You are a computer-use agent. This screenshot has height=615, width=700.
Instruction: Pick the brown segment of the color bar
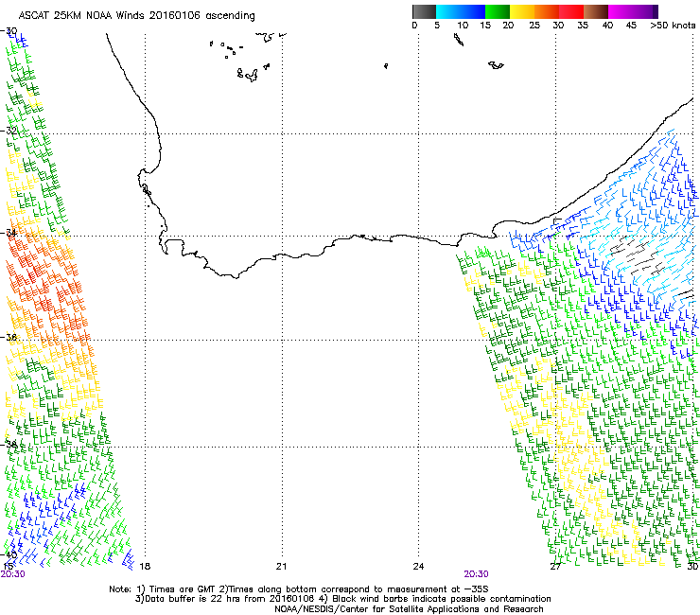[x=596, y=11]
